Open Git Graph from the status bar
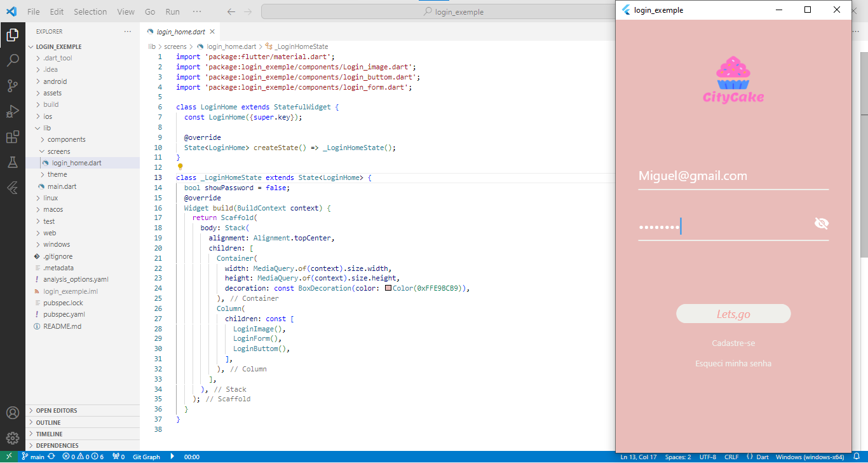This screenshot has width=868, height=463. [146, 457]
